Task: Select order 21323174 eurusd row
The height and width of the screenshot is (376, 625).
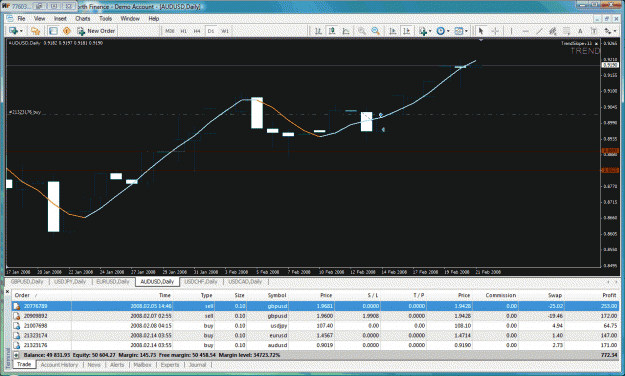Action: tap(315, 335)
